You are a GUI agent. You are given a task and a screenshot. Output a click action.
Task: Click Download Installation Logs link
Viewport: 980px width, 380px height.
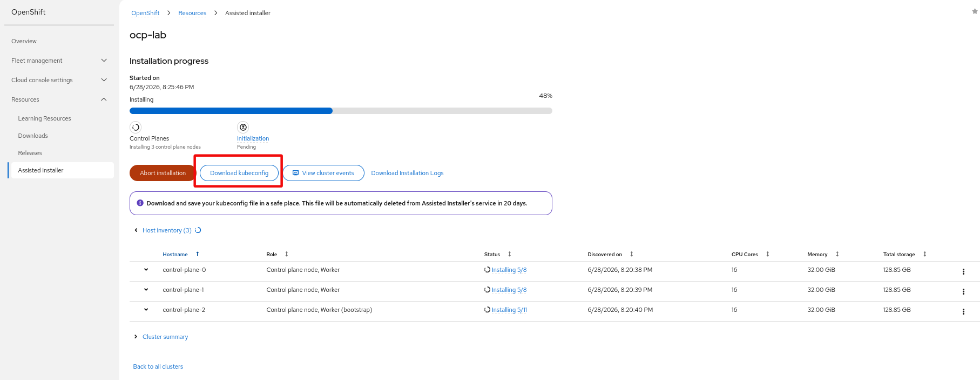[407, 173]
